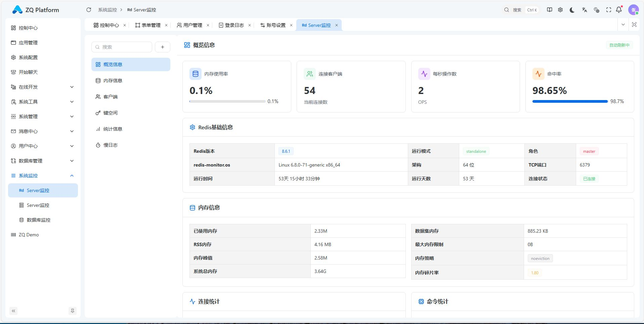Close the 表单管理 tab
This screenshot has height=324, width=644.
(166, 25)
